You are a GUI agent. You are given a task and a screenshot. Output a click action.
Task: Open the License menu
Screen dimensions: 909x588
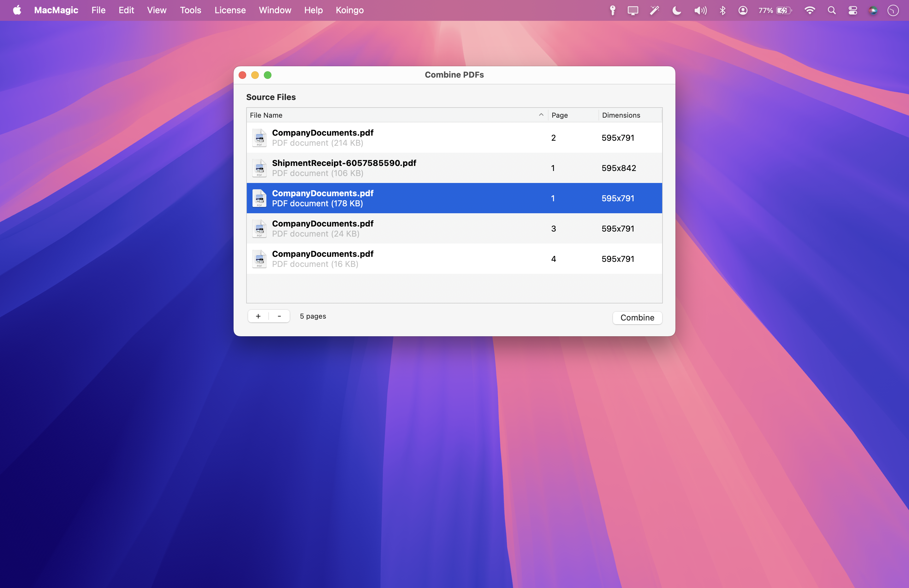pyautogui.click(x=230, y=10)
